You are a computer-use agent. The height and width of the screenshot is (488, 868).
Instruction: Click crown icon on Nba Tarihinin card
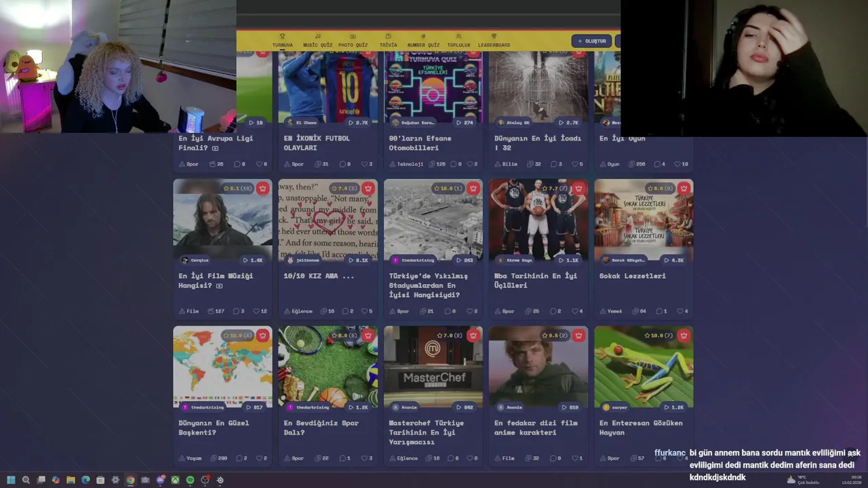coord(578,188)
